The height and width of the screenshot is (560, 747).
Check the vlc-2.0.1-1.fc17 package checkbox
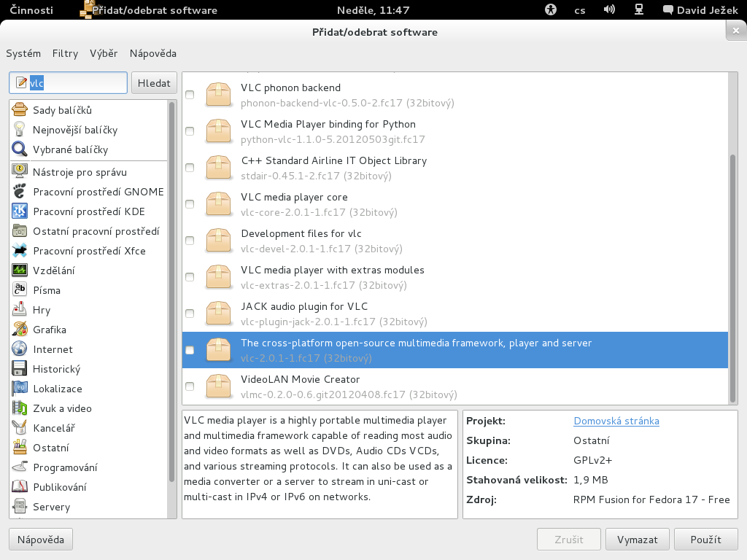tap(190, 350)
